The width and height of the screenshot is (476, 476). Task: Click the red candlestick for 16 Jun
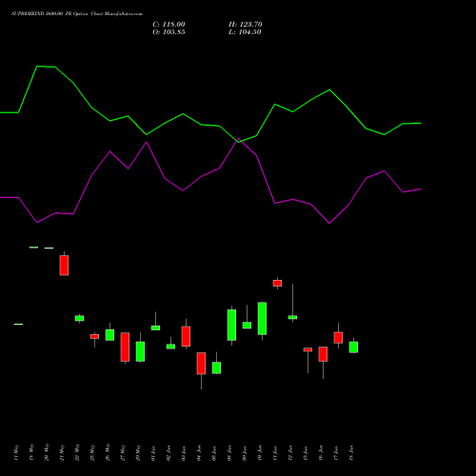[x=323, y=354]
